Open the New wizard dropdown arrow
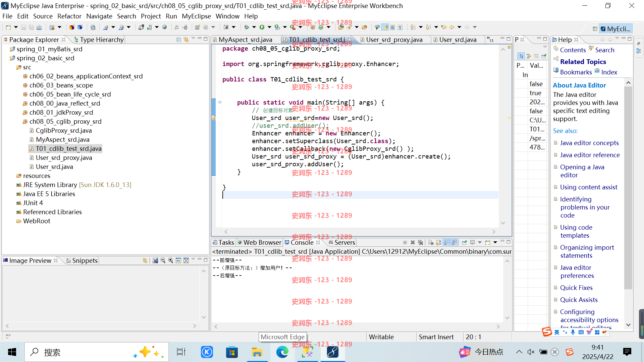Screen dimensions: 644x362 click(16, 27)
